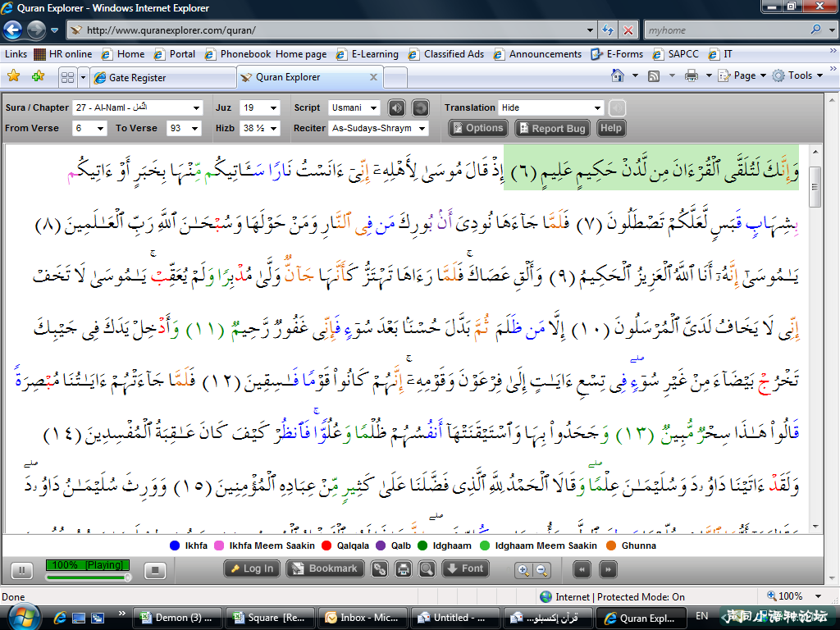This screenshot has height=630, width=840.
Task: Click the Log In button
Action: 252,569
